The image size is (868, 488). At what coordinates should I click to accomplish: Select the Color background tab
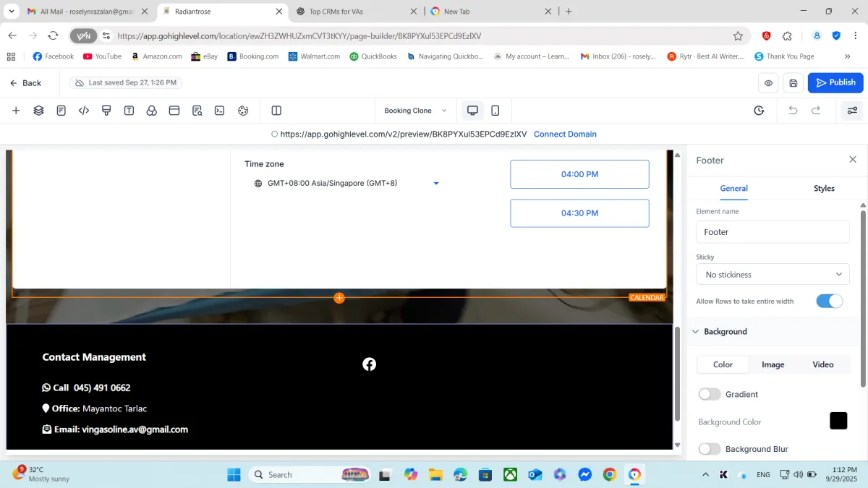[x=723, y=364]
